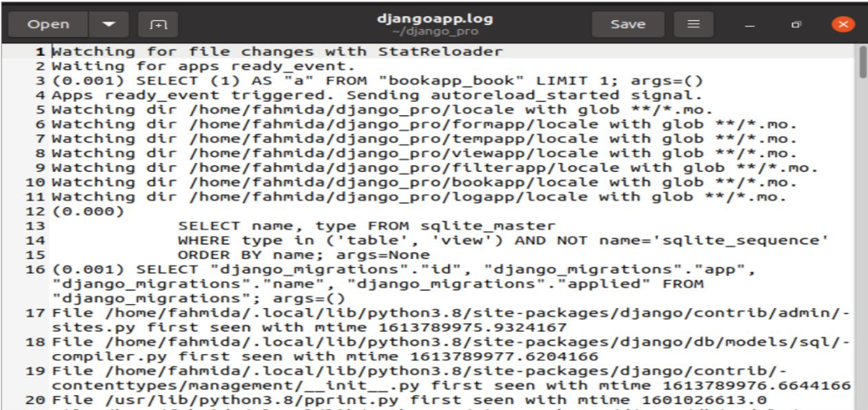Click line number 13 in the gutter
Image resolution: width=868 pixels, height=410 pixels.
36,225
